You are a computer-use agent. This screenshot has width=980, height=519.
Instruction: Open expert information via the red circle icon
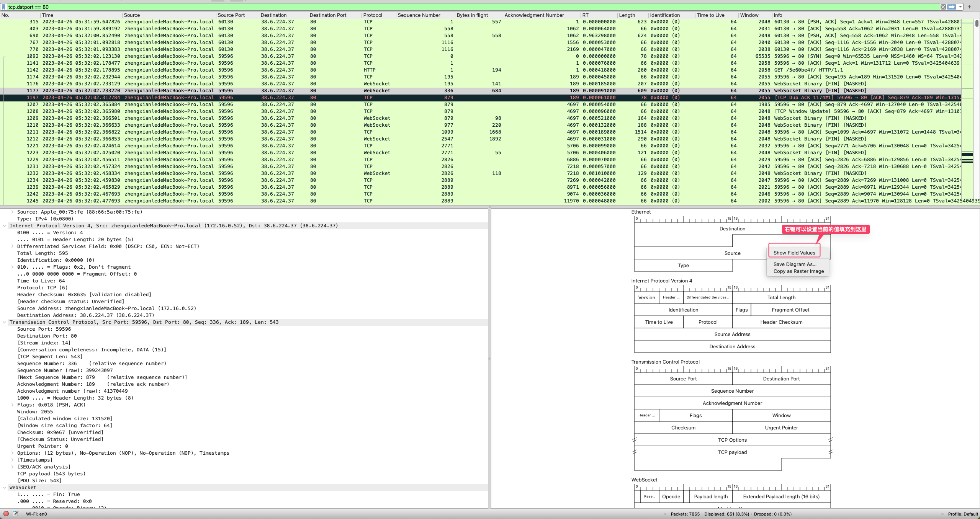pyautogui.click(x=6, y=514)
